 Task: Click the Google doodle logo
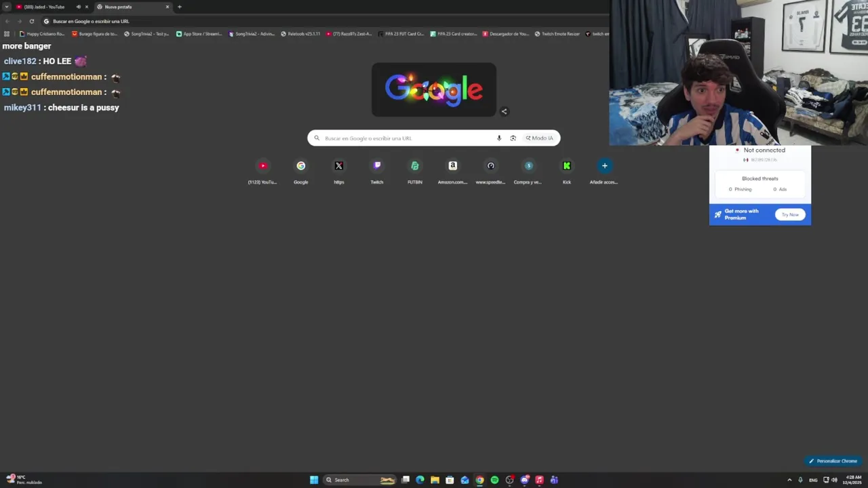pos(434,89)
